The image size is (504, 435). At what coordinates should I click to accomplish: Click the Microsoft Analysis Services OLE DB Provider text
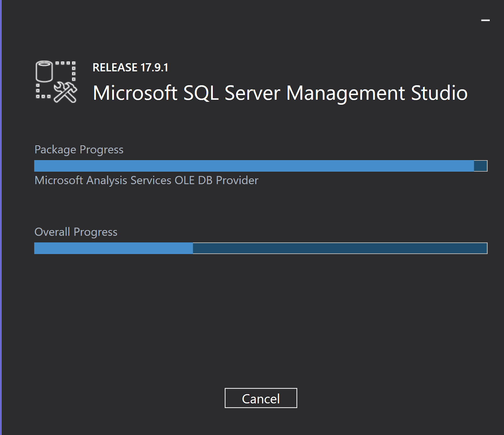click(146, 180)
